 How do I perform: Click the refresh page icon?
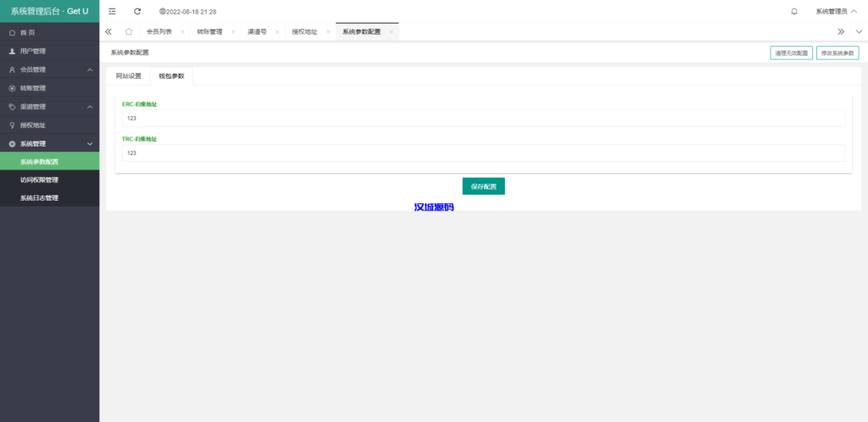(137, 11)
